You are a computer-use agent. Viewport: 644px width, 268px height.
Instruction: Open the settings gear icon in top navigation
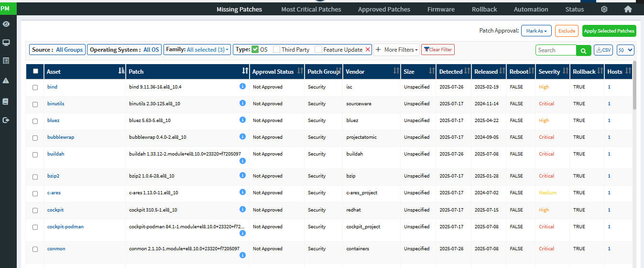[x=604, y=9]
